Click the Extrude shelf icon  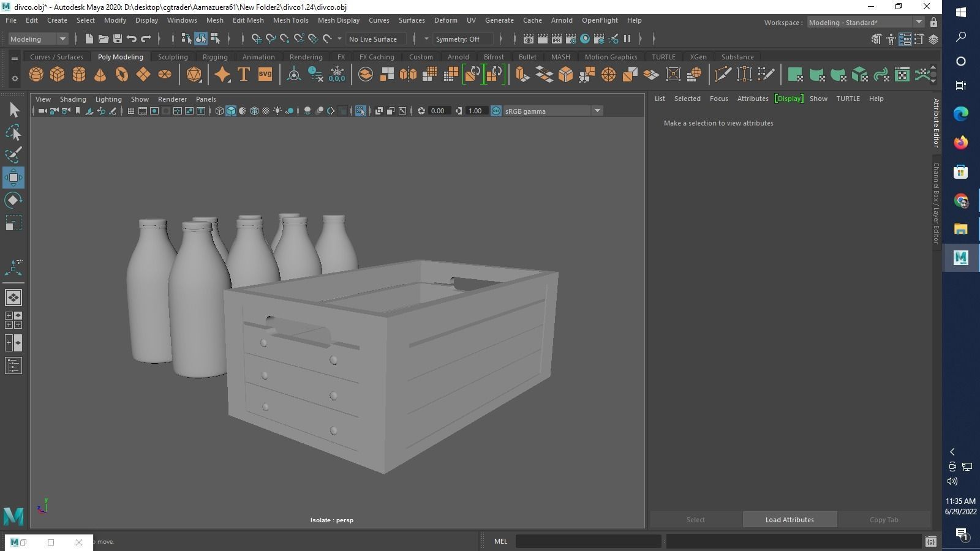522,75
